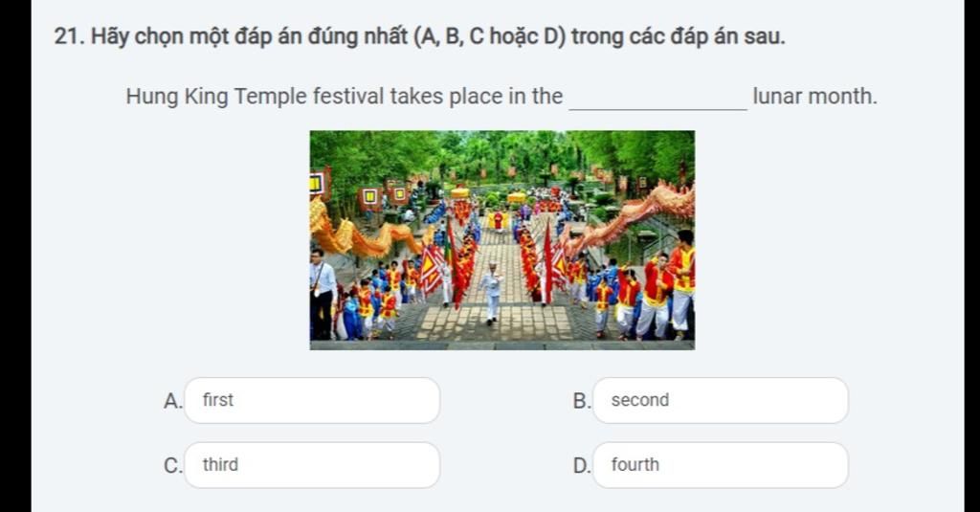Choose "second" as the answer
The height and width of the screenshot is (512, 980).
[x=720, y=400]
